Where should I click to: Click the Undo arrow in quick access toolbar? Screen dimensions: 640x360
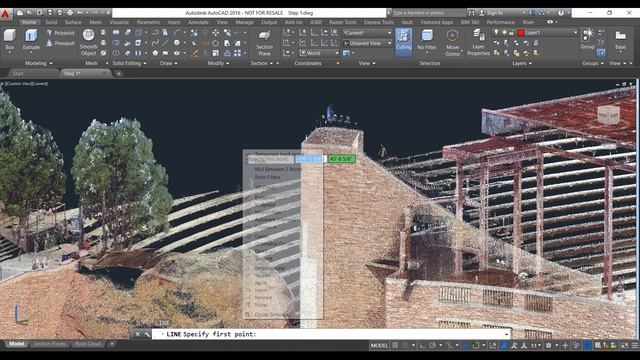point(80,13)
